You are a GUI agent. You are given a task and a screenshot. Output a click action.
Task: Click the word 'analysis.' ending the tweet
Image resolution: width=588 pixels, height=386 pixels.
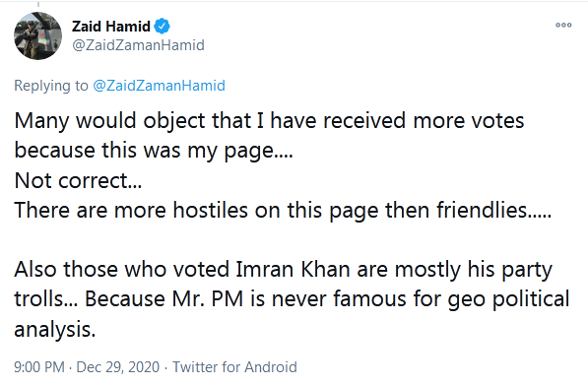(55, 330)
